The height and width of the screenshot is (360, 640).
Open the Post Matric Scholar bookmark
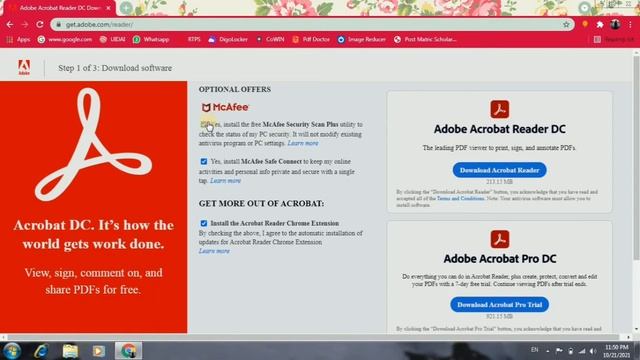[425, 40]
